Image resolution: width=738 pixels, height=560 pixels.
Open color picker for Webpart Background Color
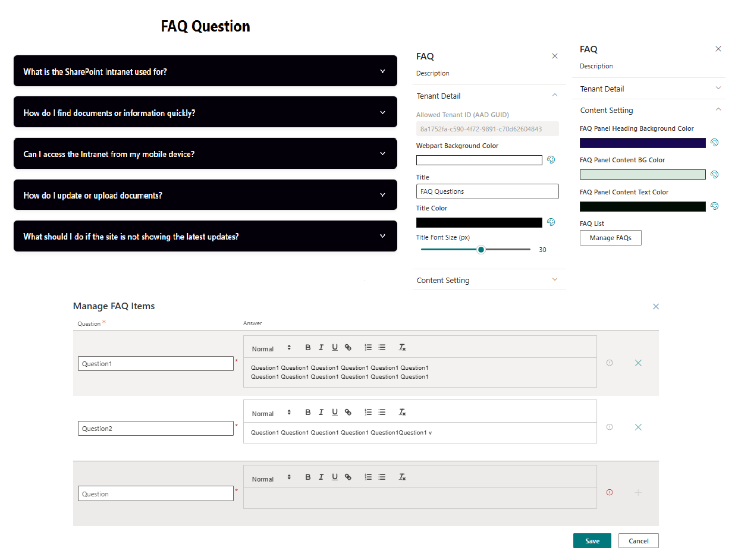(x=551, y=160)
